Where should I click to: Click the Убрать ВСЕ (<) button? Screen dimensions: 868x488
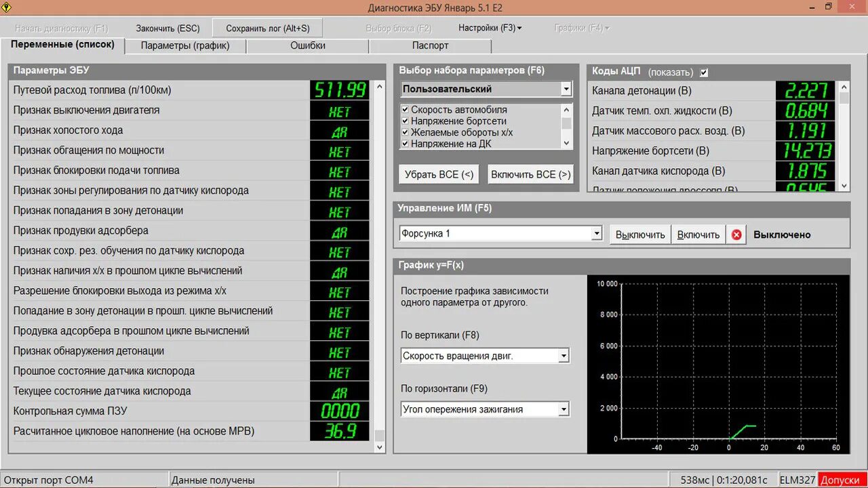click(x=439, y=174)
